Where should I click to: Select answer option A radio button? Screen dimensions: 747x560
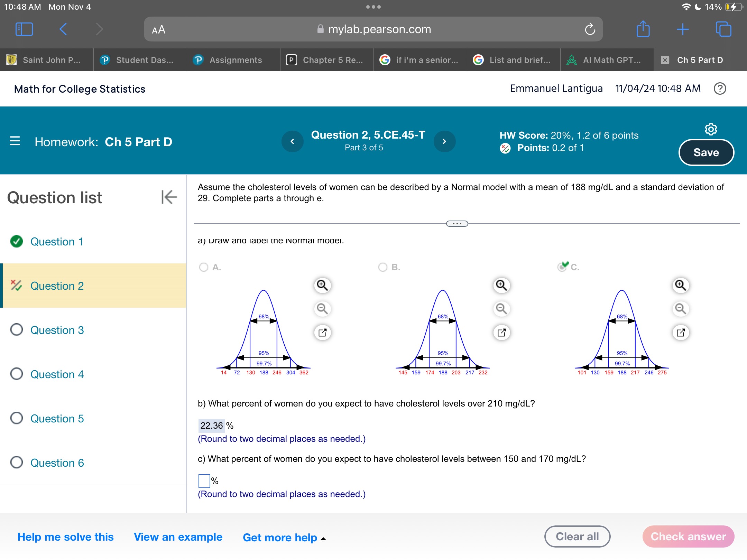(x=204, y=267)
